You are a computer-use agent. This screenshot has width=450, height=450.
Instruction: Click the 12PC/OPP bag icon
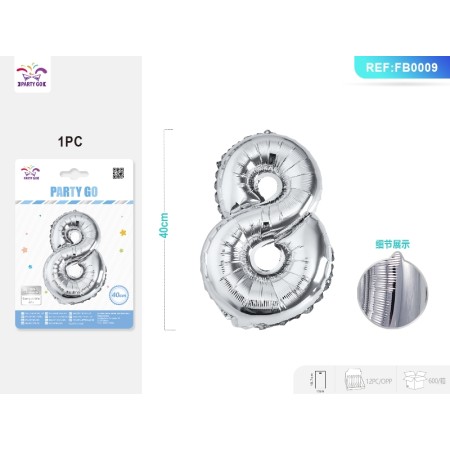354,380
